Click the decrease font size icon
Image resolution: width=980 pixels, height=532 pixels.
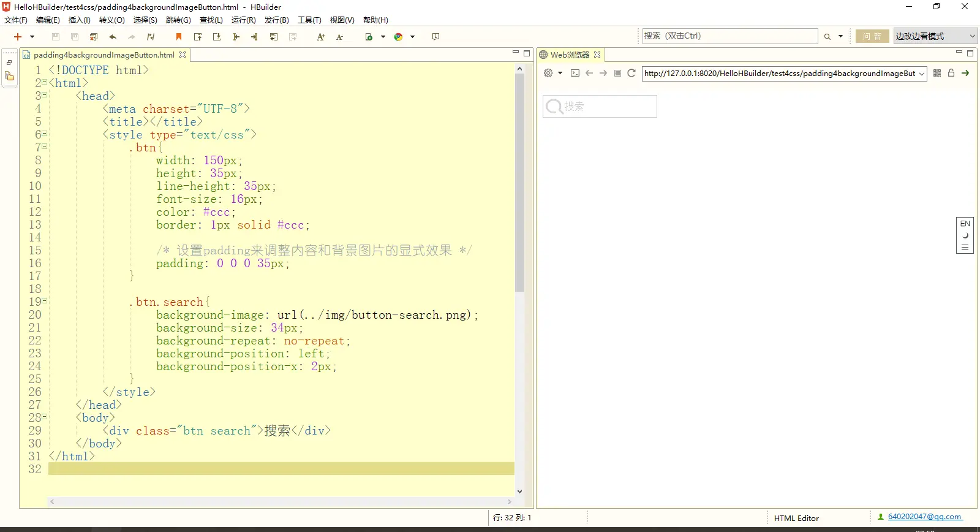tap(340, 37)
